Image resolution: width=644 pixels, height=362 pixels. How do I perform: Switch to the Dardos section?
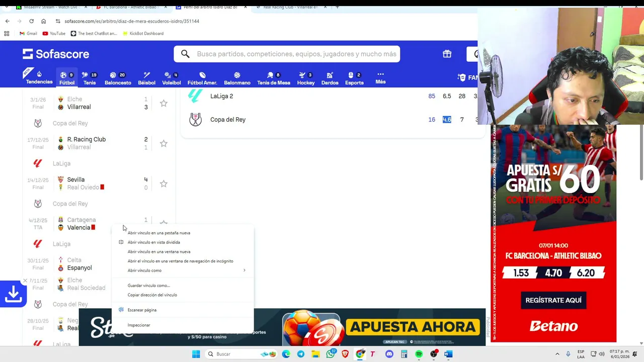point(330,77)
